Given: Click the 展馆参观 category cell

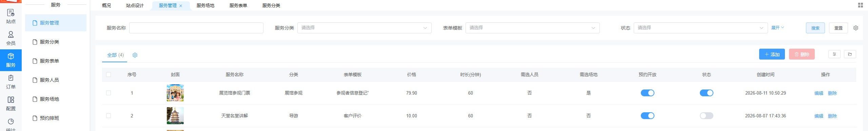Looking at the screenshot, I should [x=294, y=93].
